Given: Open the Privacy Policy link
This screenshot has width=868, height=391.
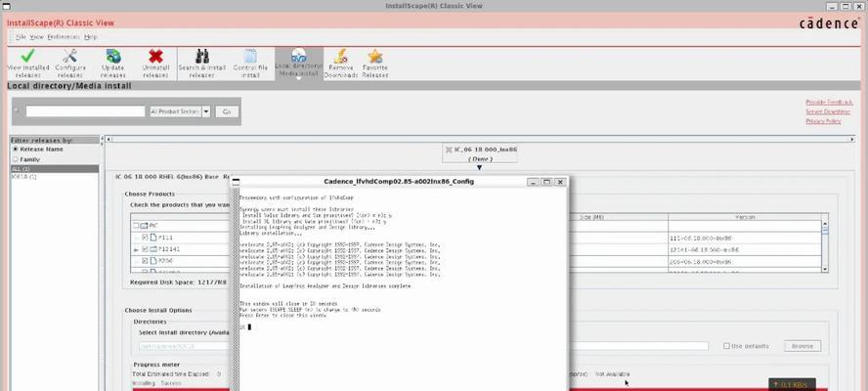Looking at the screenshot, I should point(823,121).
